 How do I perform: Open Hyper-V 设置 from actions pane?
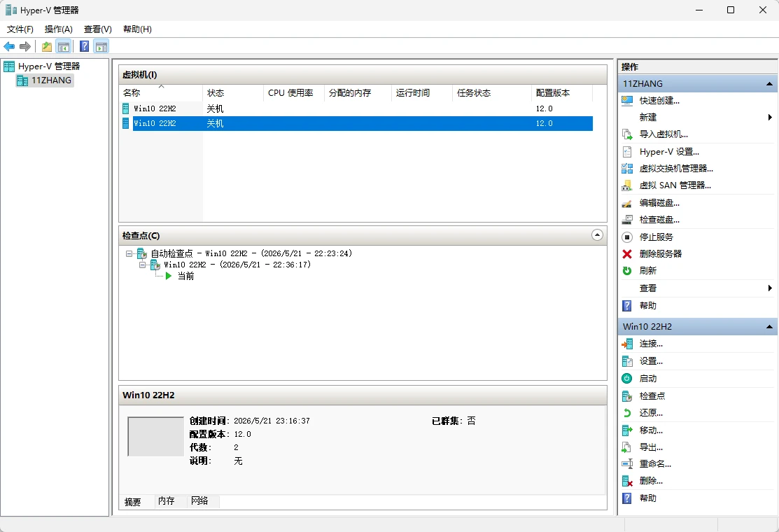[x=668, y=152]
